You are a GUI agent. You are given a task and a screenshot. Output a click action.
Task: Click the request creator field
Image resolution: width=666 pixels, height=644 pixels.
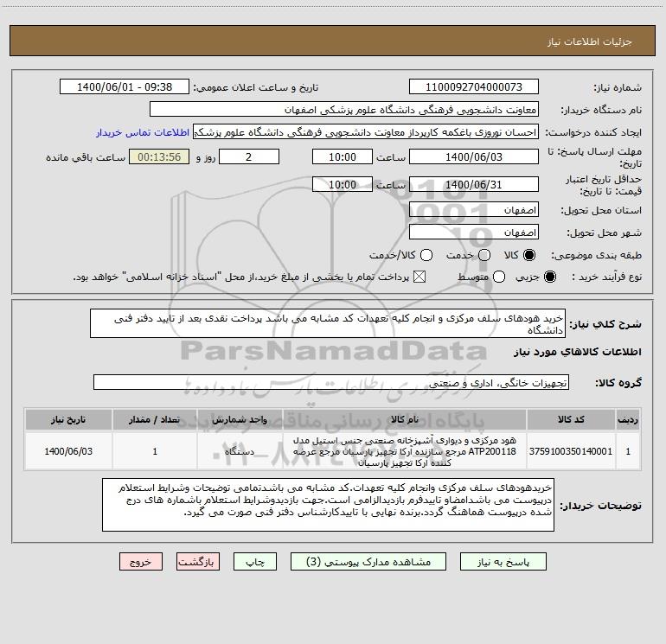(x=366, y=132)
